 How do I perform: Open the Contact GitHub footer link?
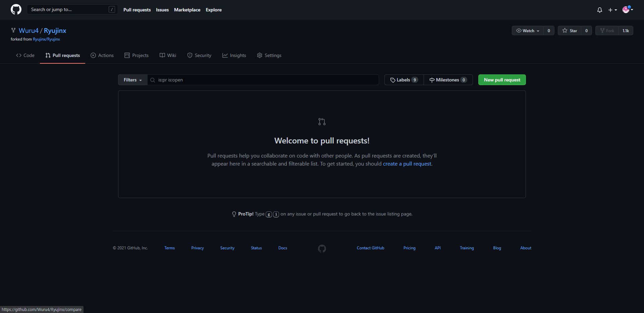tap(371, 248)
